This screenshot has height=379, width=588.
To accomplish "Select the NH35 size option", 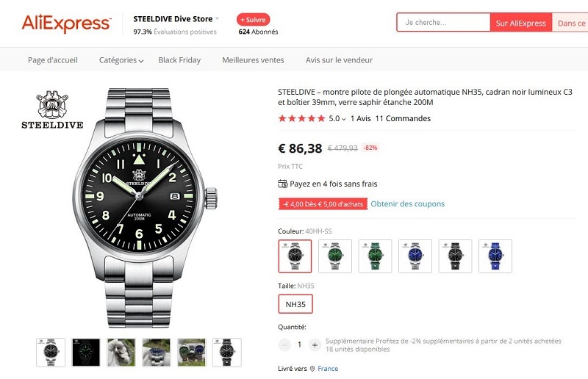I will coord(295,304).
